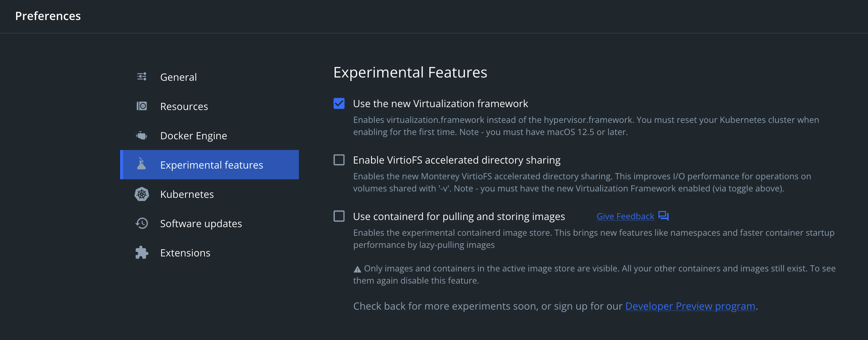Uncheck the new Virtualization framework checkbox
The image size is (868, 340).
click(x=339, y=104)
